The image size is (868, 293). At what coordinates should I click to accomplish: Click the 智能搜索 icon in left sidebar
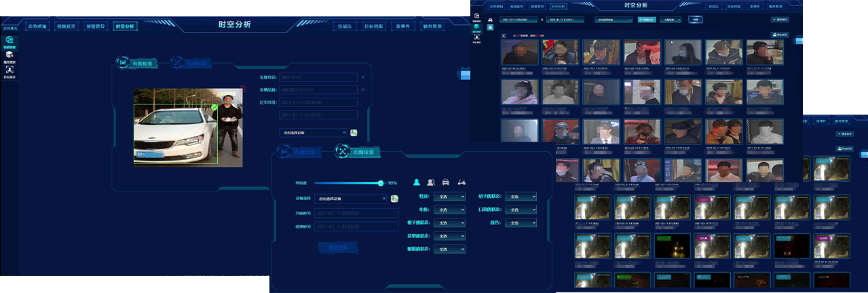[x=9, y=41]
